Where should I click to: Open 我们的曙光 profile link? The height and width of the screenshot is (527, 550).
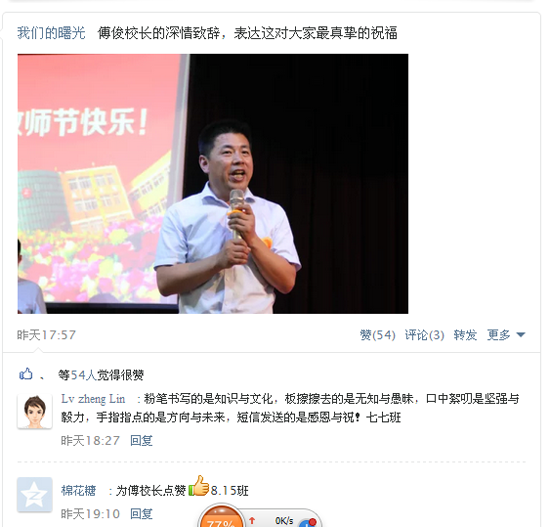[x=51, y=33]
